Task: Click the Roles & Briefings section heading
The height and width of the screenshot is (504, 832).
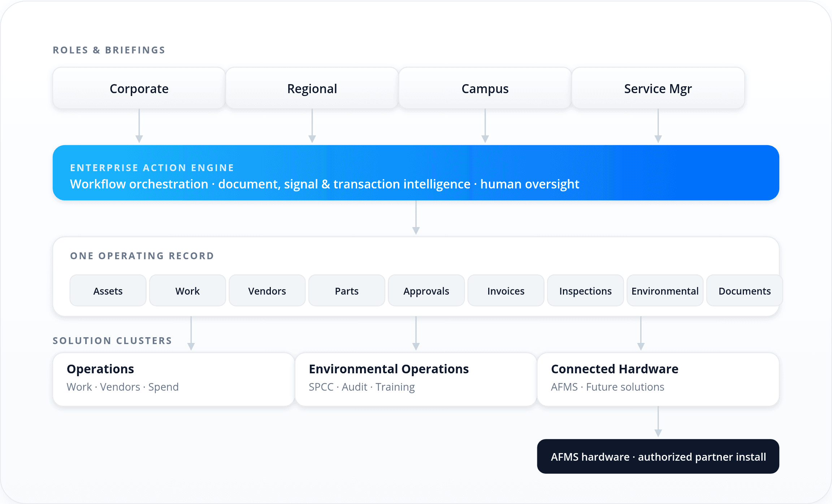Action: coord(109,50)
